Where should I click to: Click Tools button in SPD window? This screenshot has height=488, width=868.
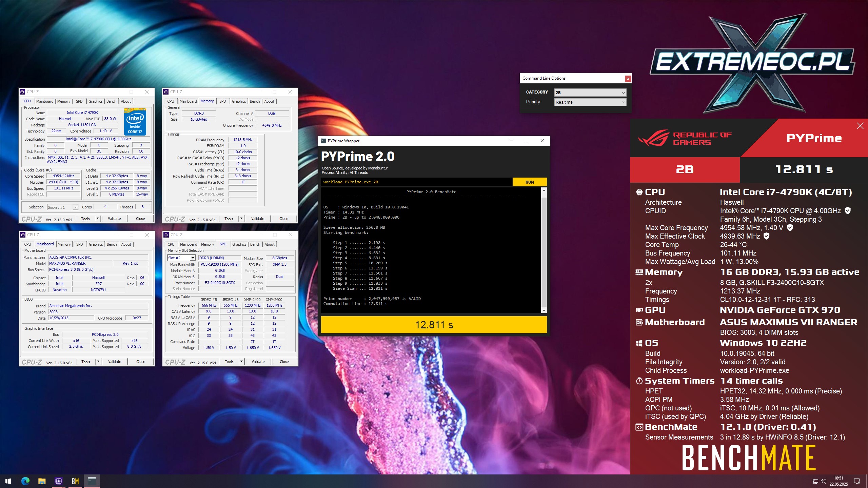point(229,362)
